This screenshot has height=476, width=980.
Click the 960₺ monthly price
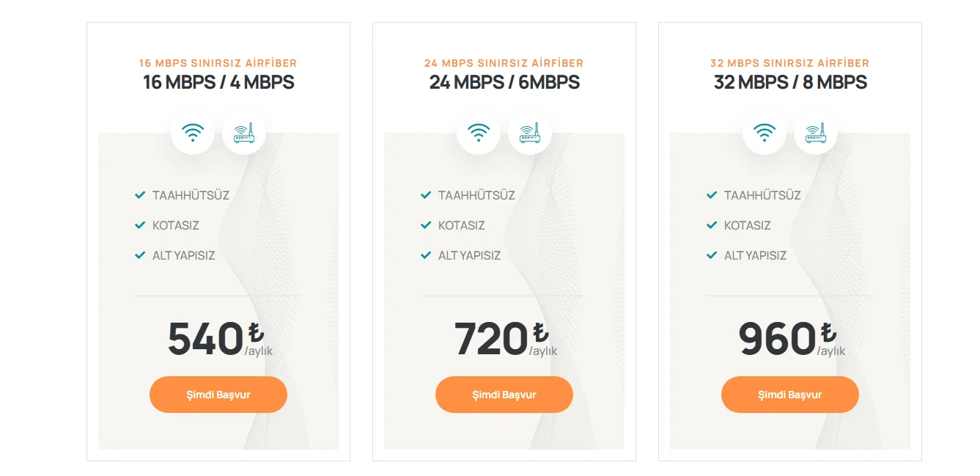(792, 339)
